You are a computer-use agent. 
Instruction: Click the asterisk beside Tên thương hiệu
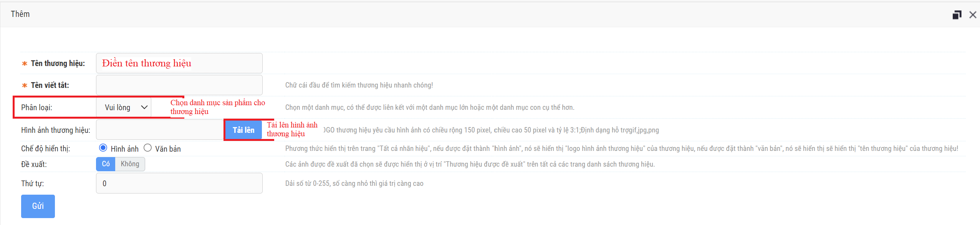(25, 64)
